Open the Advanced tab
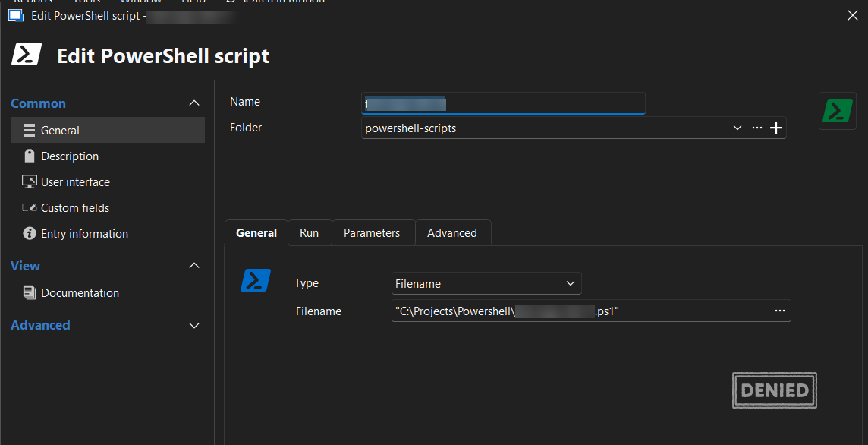 point(452,233)
